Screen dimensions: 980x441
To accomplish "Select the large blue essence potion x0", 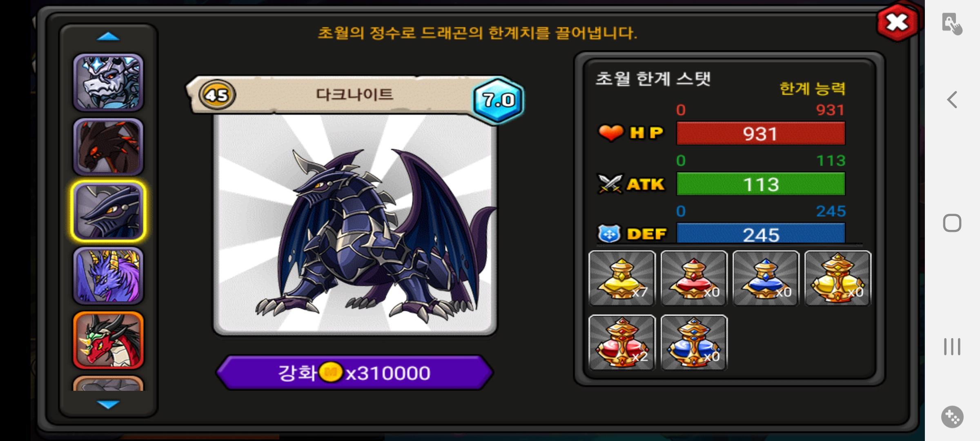I will click(x=694, y=343).
